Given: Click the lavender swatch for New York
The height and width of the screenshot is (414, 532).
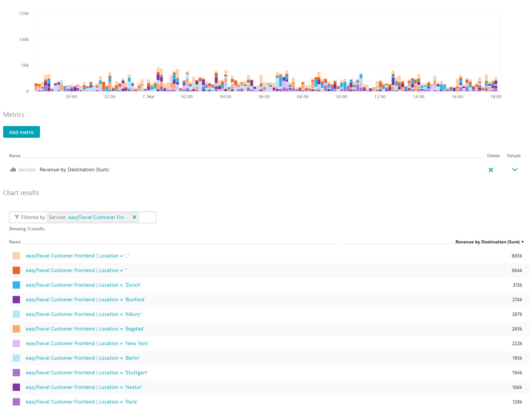Looking at the screenshot, I should (16, 343).
